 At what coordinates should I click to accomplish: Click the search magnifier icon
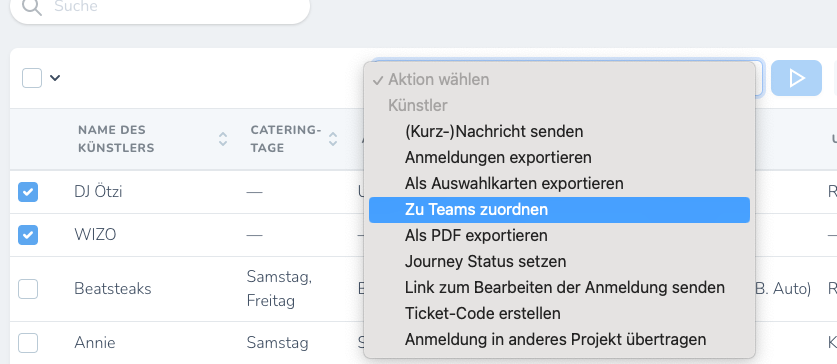pos(31,6)
